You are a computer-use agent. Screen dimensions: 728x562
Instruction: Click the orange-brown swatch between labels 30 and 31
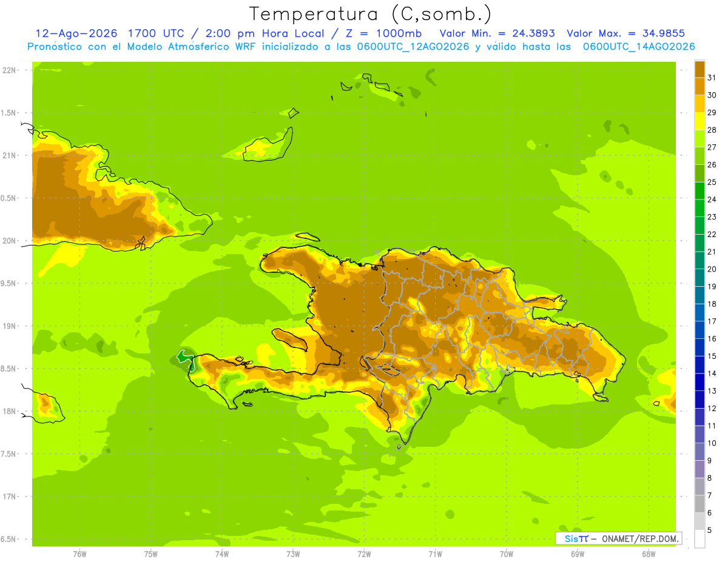tap(699, 86)
